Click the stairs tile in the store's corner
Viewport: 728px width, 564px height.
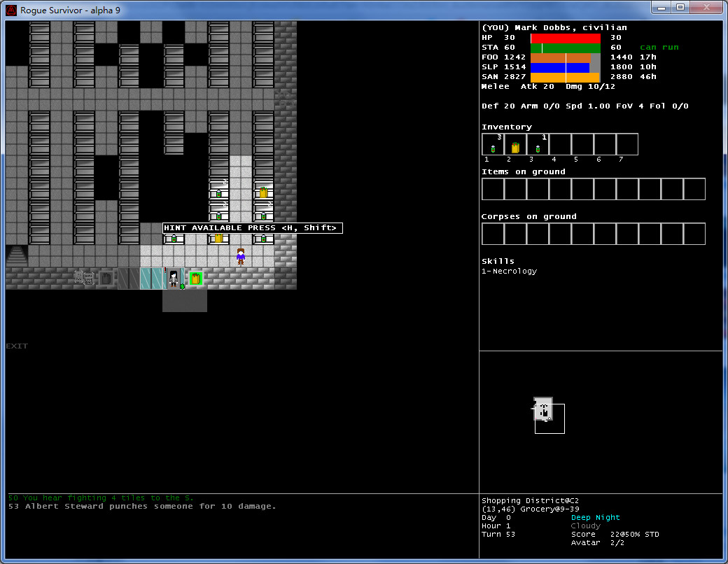tap(17, 256)
